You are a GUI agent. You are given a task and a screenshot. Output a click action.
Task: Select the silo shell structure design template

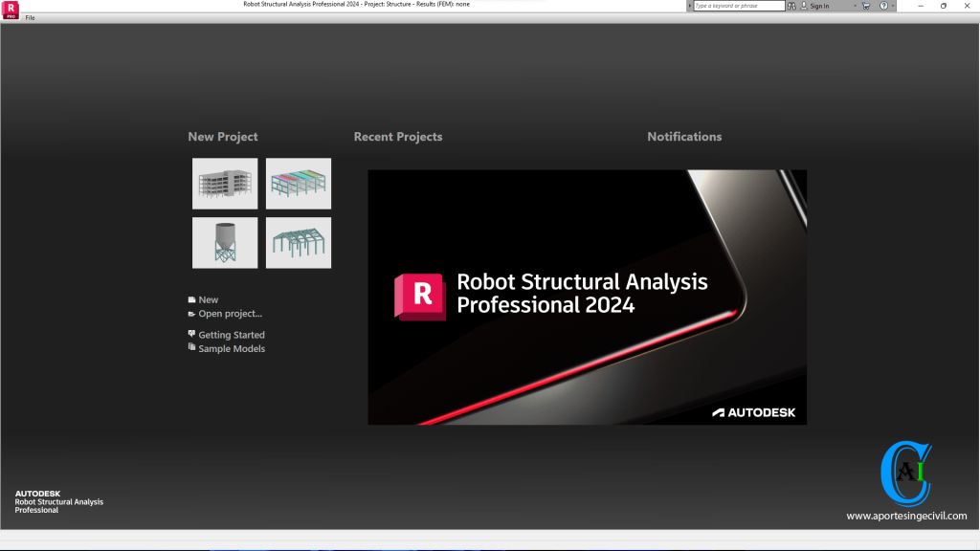pos(224,242)
